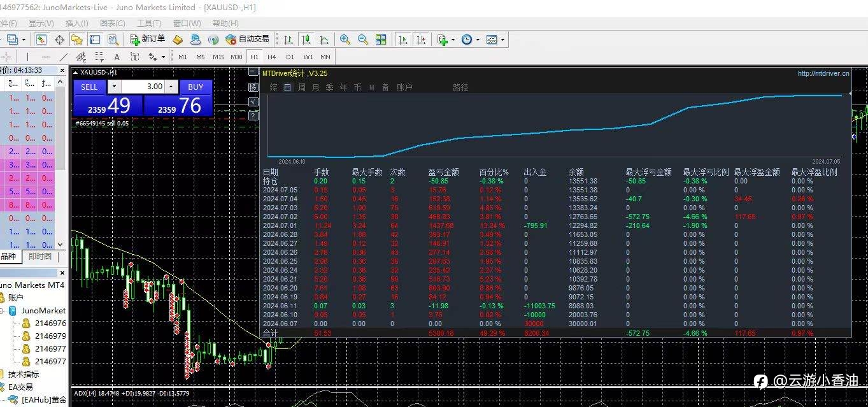Switch timeframe to M5
This screenshot has width=868, height=407.
coord(201,57)
